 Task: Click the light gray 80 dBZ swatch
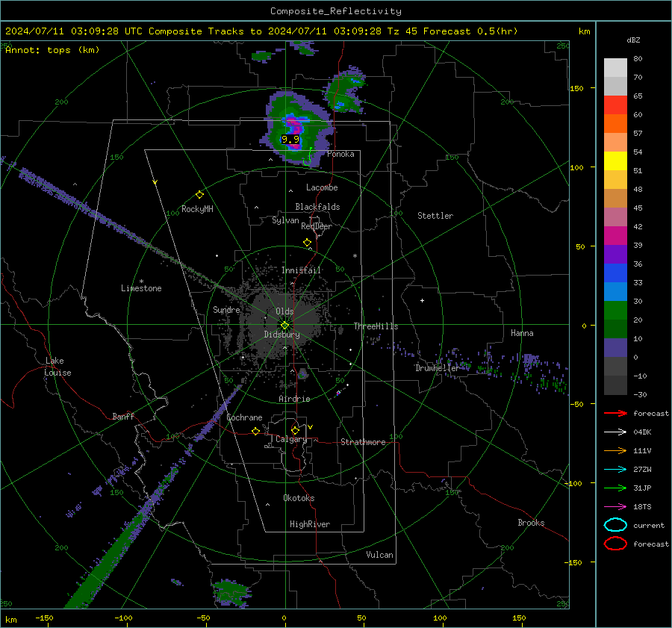(x=615, y=67)
